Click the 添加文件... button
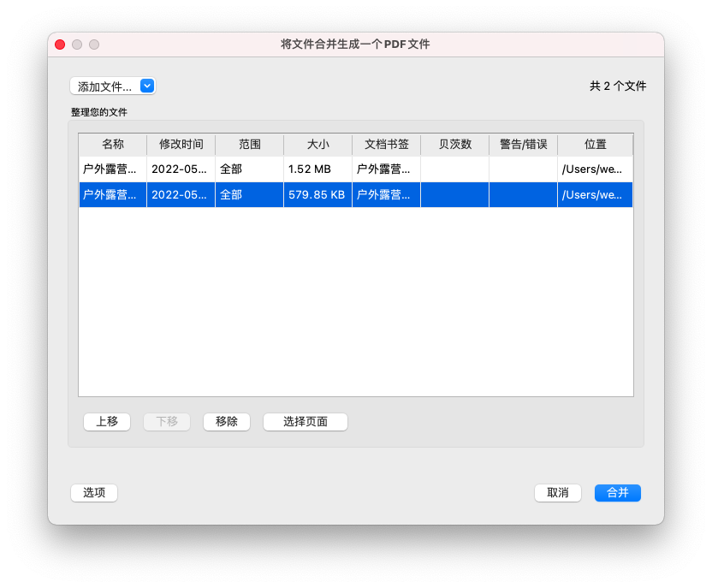Screen dimensions: 712x588 [104, 86]
